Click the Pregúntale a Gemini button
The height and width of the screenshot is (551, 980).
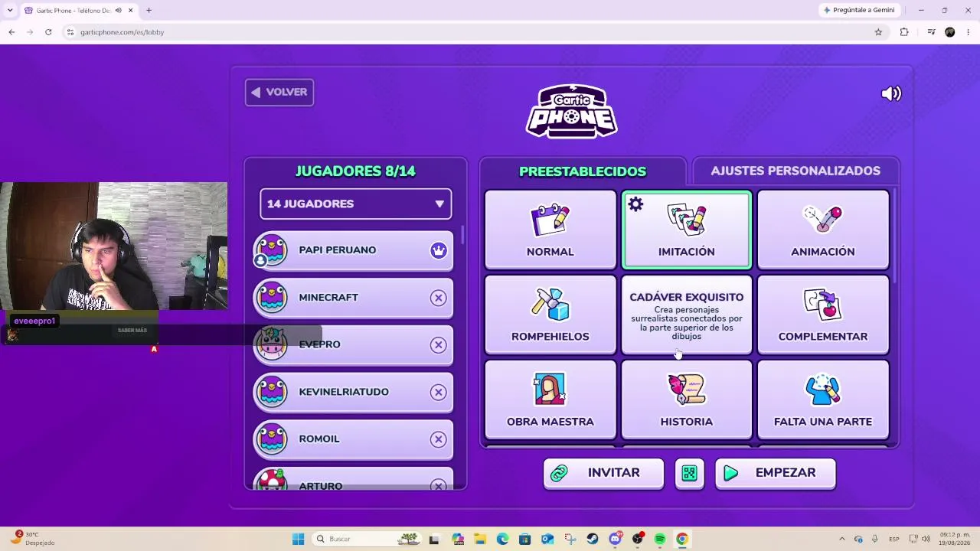[858, 10]
